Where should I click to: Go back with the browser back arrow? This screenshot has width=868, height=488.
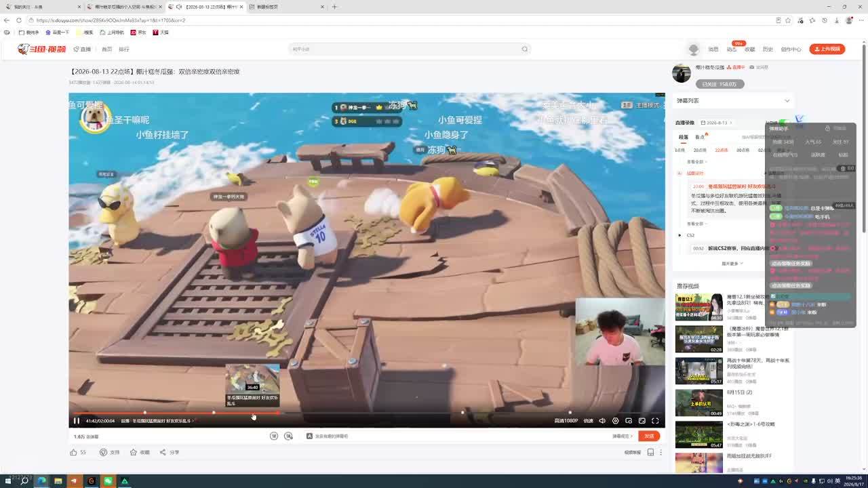point(7,20)
